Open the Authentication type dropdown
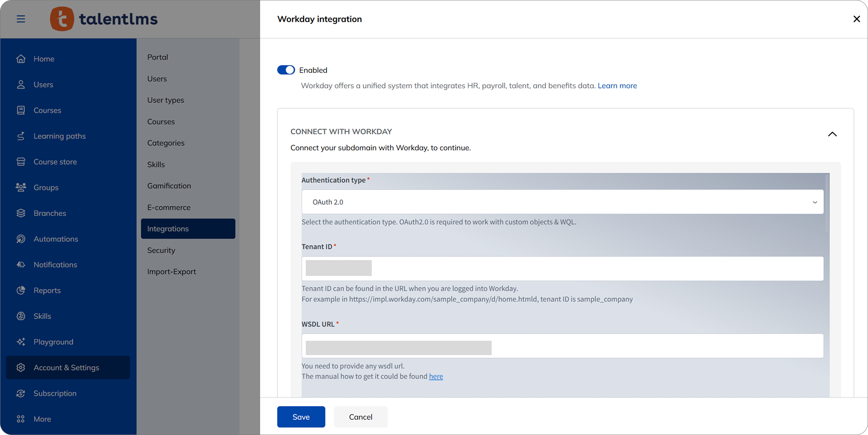Screen dimensions: 868x435 coord(562,202)
